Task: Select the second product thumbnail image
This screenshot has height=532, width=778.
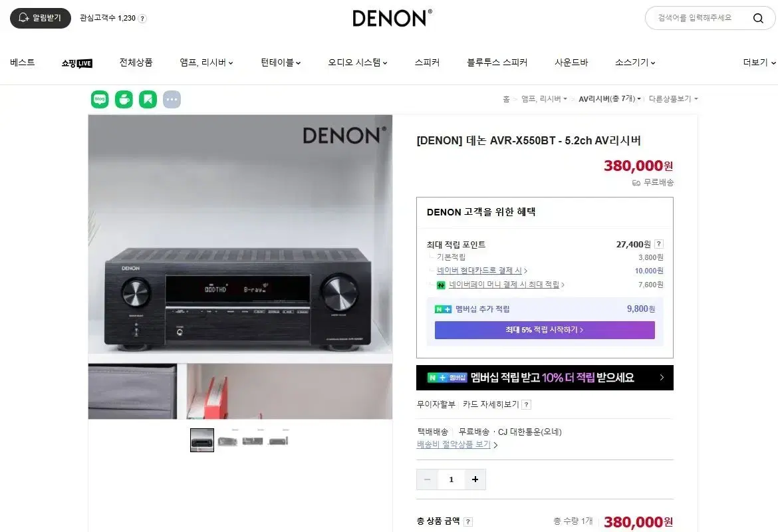Action: pyautogui.click(x=227, y=441)
